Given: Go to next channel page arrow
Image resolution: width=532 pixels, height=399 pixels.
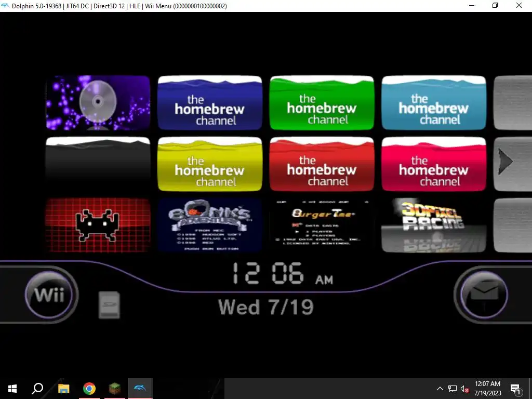Looking at the screenshot, I should (x=505, y=162).
